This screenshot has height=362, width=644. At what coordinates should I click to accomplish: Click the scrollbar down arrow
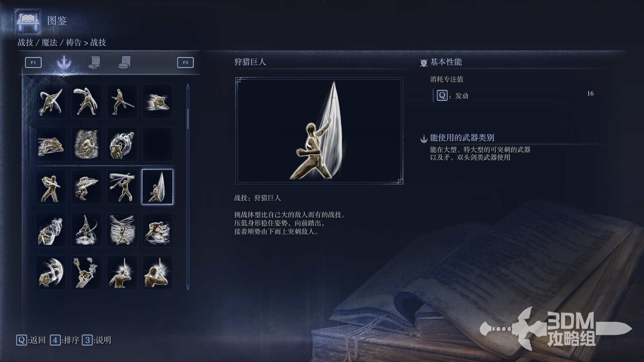[188, 287]
